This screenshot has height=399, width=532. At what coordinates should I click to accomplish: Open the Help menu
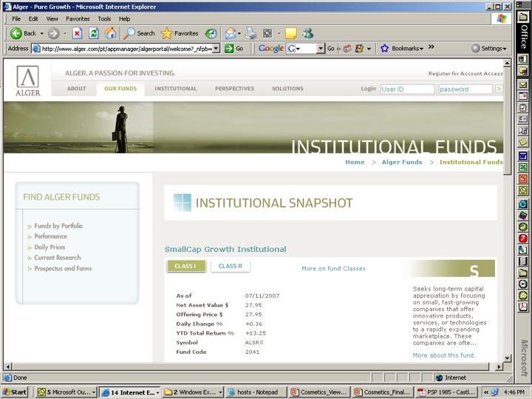(125, 18)
